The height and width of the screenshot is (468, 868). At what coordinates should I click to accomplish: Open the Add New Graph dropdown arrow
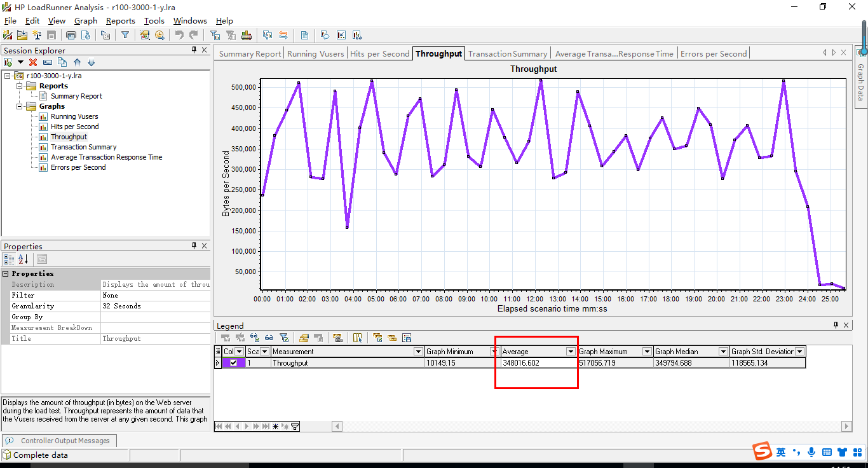click(20, 62)
